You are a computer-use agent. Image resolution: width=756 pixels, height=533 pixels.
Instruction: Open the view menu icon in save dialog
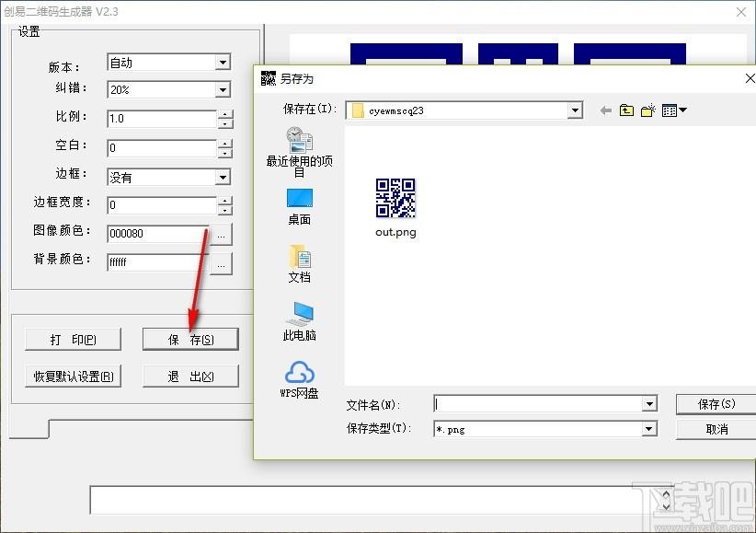point(674,110)
